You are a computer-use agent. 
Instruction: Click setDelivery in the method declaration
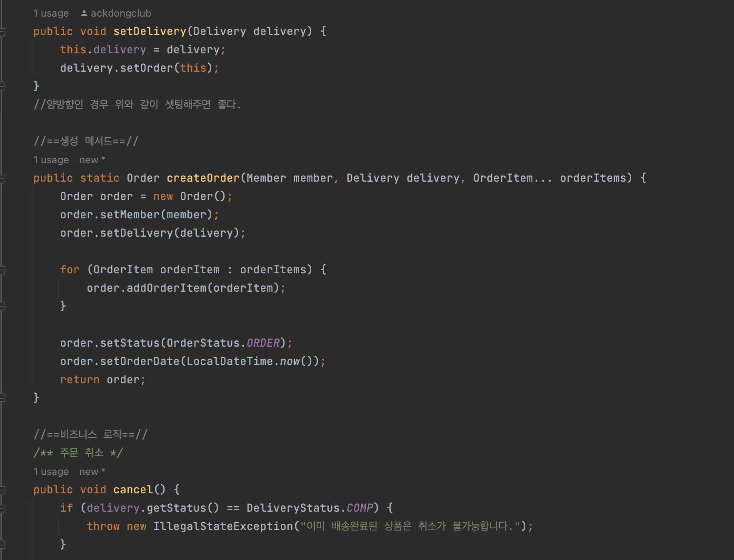tap(150, 31)
